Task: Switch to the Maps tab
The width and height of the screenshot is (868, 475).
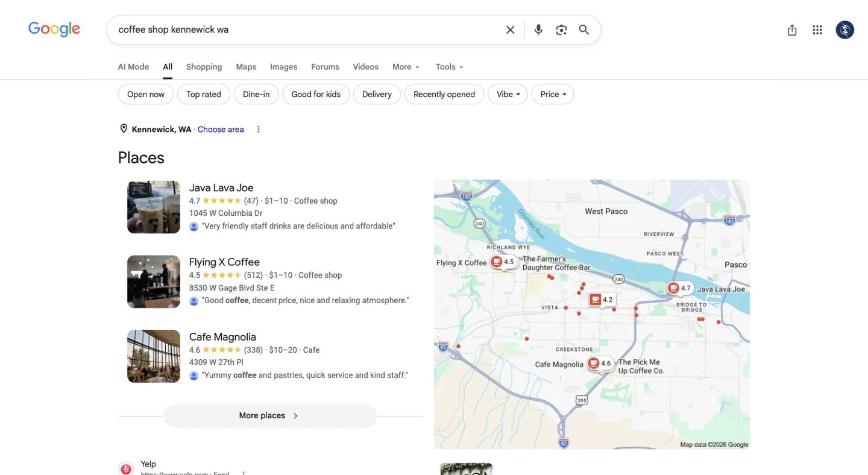Action: click(246, 67)
